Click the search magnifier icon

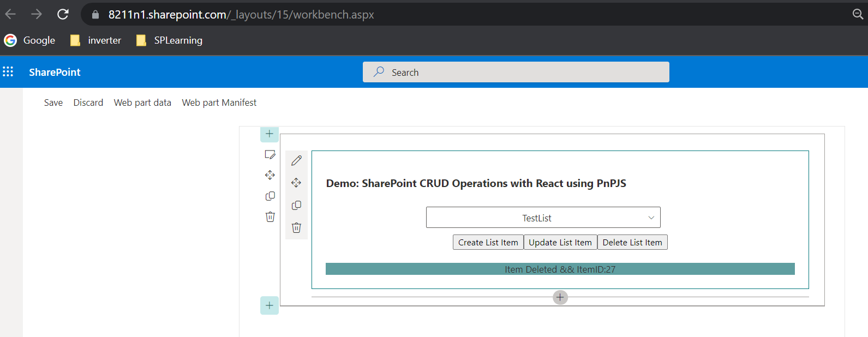coord(379,72)
